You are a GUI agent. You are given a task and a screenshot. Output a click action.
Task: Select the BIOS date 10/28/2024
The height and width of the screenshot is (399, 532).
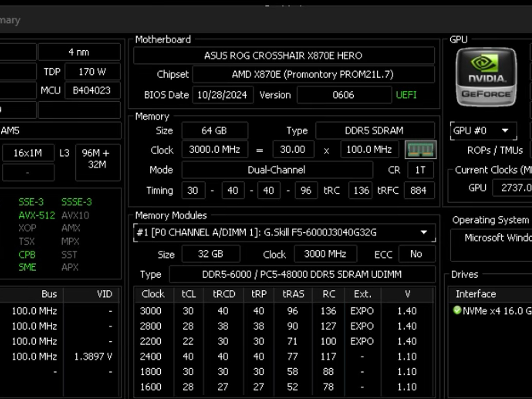(223, 95)
